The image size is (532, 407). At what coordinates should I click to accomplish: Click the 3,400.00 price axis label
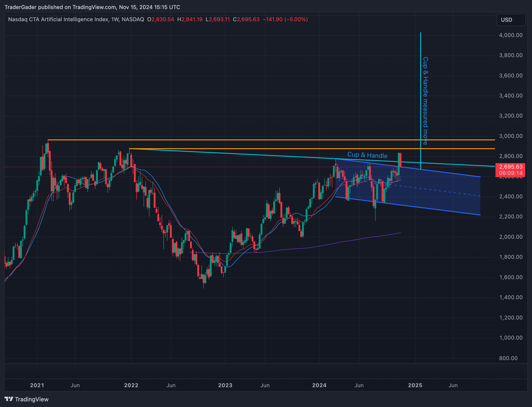pyautogui.click(x=511, y=96)
